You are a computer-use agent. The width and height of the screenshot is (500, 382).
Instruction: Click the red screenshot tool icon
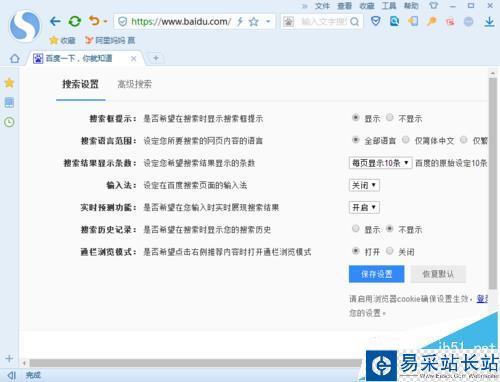pos(450,22)
